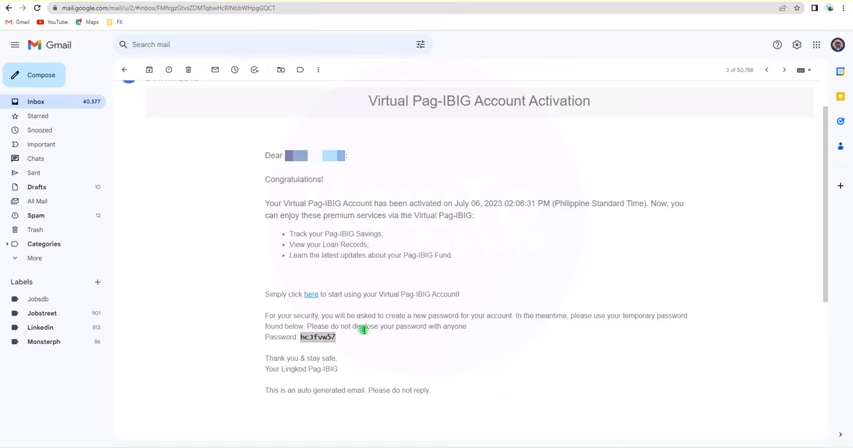Open the Maps bookmark
This screenshot has height=448, width=853.
pyautogui.click(x=87, y=22)
